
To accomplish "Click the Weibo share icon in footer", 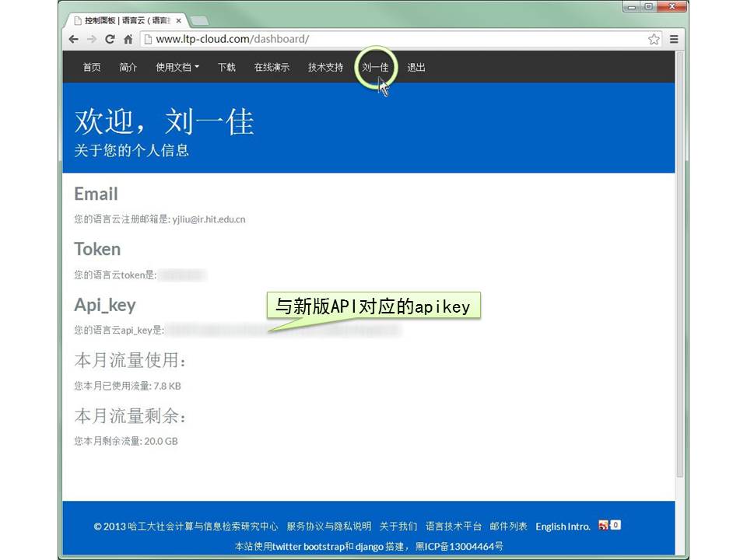I will click(604, 525).
